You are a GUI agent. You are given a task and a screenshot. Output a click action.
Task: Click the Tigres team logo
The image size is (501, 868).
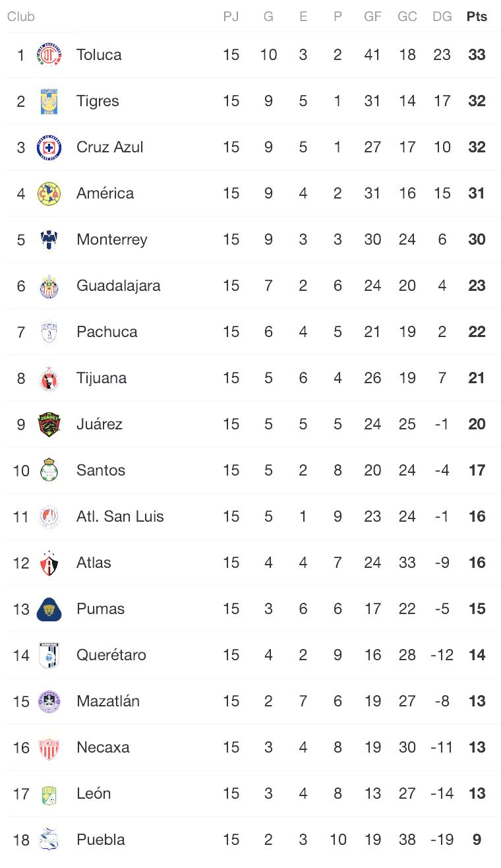[x=49, y=101]
